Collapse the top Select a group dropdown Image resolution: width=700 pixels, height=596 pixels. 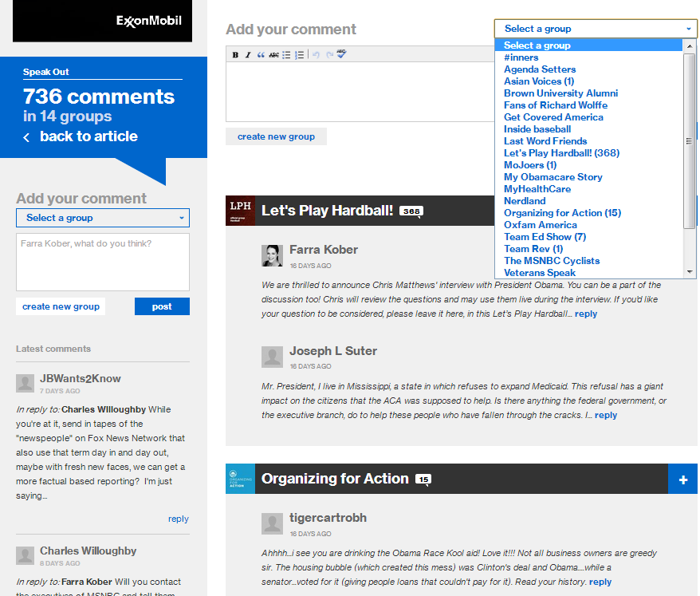(x=596, y=29)
